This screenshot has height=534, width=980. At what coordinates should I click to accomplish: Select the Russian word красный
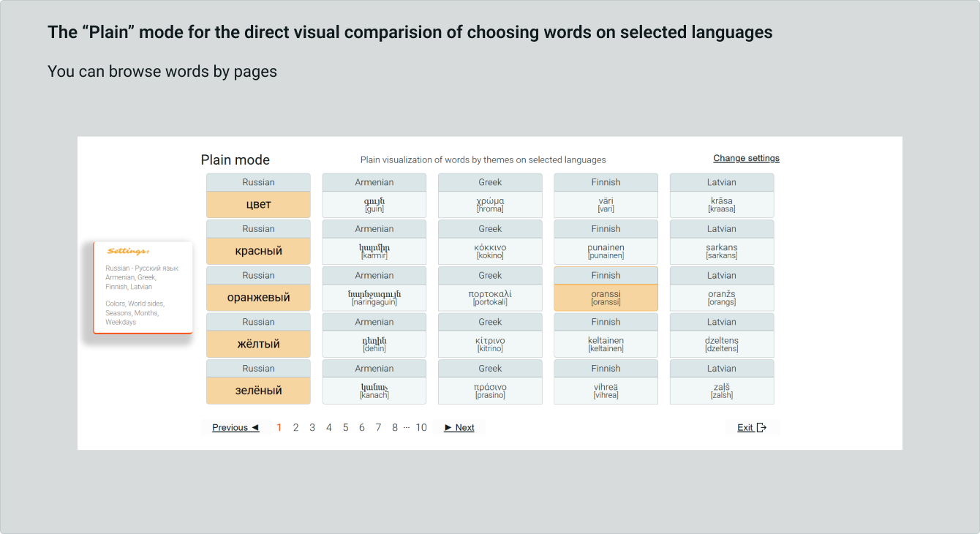pos(258,251)
